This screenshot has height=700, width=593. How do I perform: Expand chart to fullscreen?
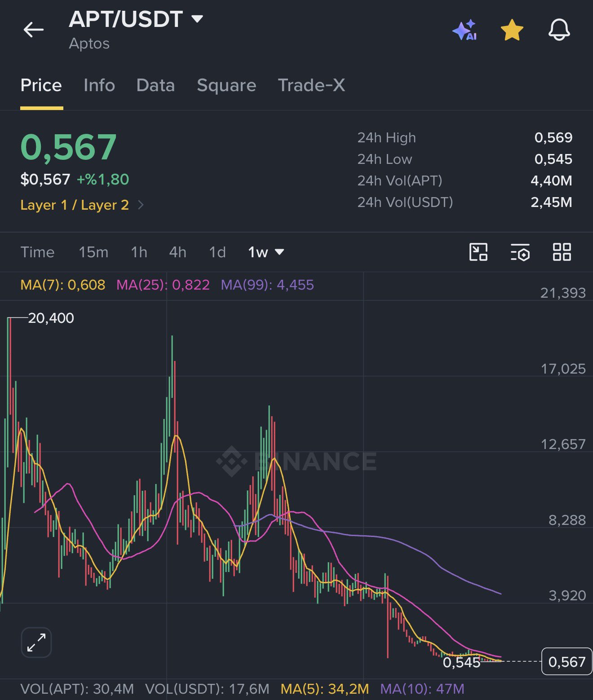36,643
